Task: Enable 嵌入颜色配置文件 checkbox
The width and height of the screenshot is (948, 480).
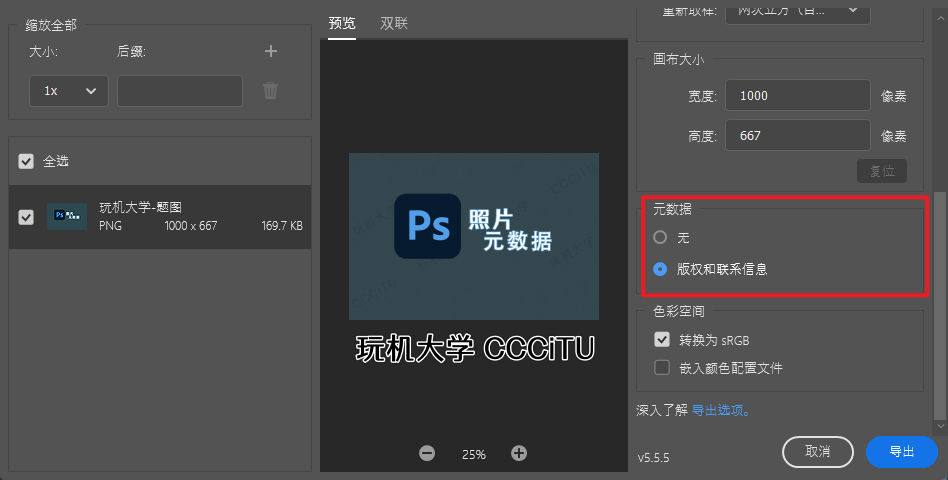Action: [x=661, y=367]
